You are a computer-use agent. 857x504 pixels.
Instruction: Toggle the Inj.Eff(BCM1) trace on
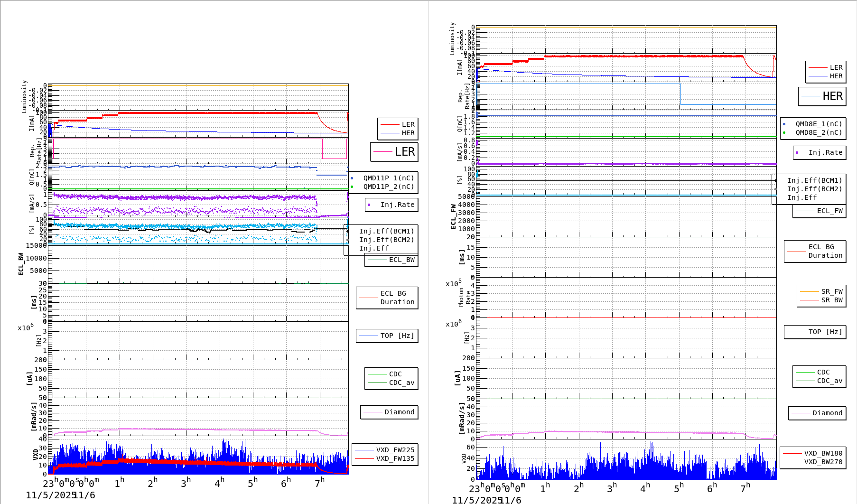tap(387, 232)
